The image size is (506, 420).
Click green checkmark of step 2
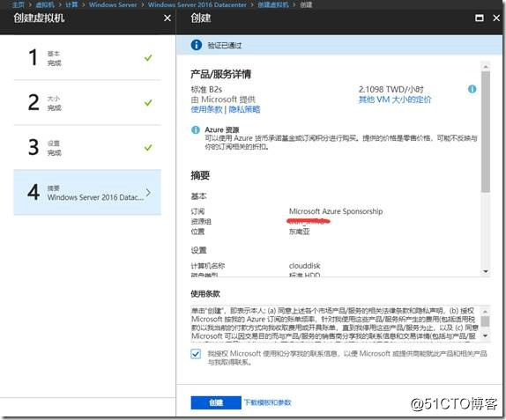click(148, 102)
